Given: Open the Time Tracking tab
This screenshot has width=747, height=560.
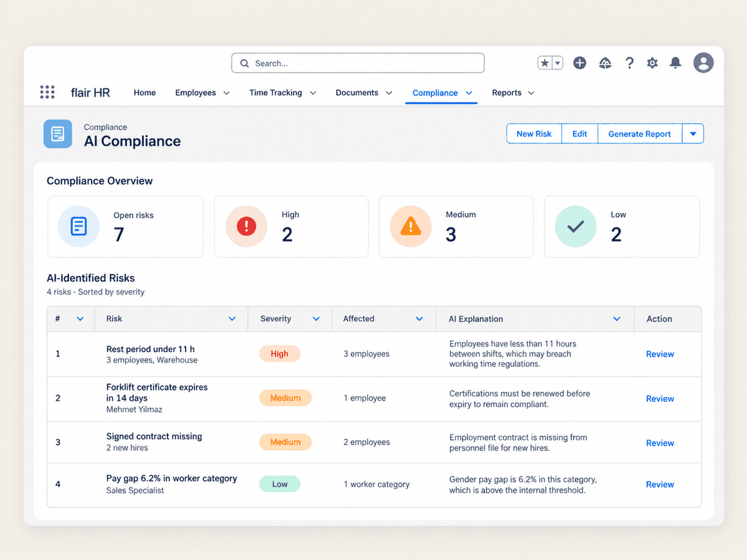Looking at the screenshot, I should (x=275, y=93).
